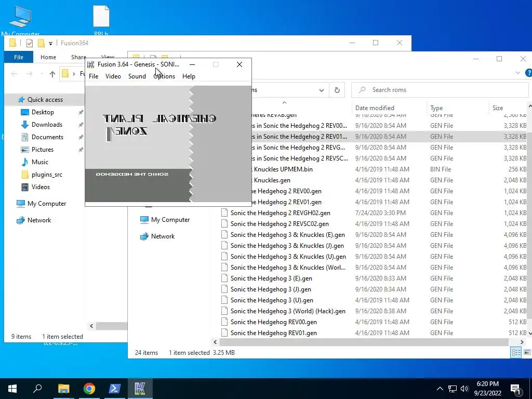Select Sonic the Hedgehog 3 (E).gen
The width and height of the screenshot is (532, 399).
[271, 278]
